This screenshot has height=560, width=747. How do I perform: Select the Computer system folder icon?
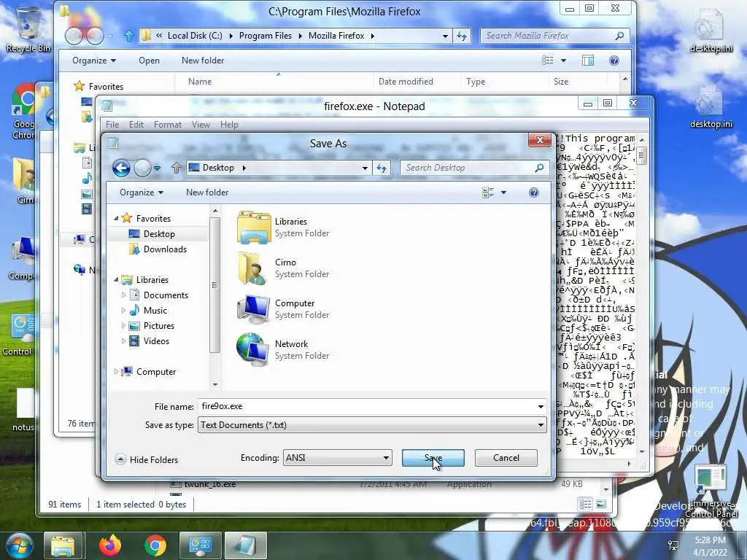(x=254, y=309)
